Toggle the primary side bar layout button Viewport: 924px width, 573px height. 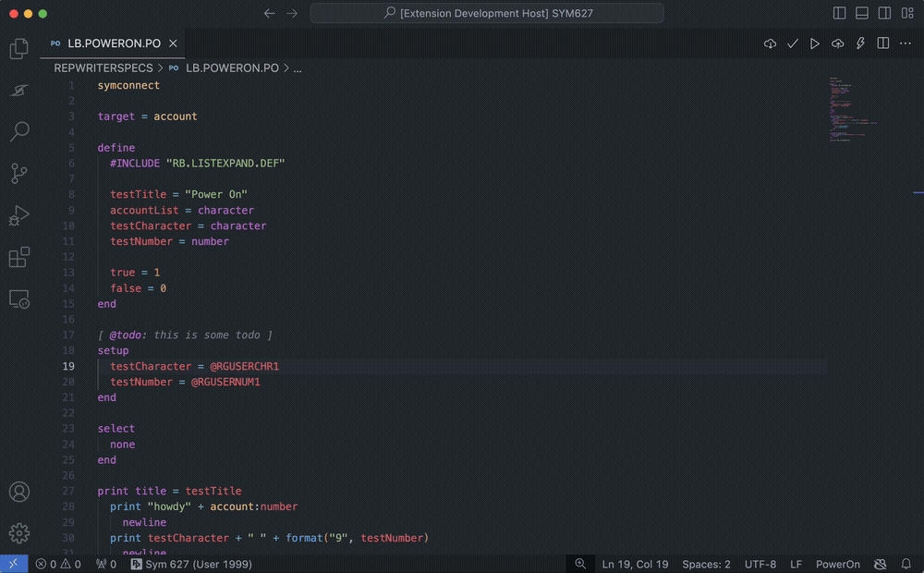point(840,14)
